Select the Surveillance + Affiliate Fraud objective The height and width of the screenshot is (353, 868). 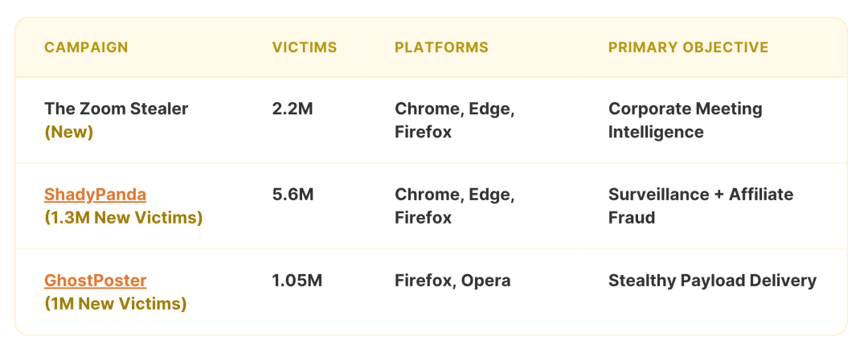click(700, 206)
